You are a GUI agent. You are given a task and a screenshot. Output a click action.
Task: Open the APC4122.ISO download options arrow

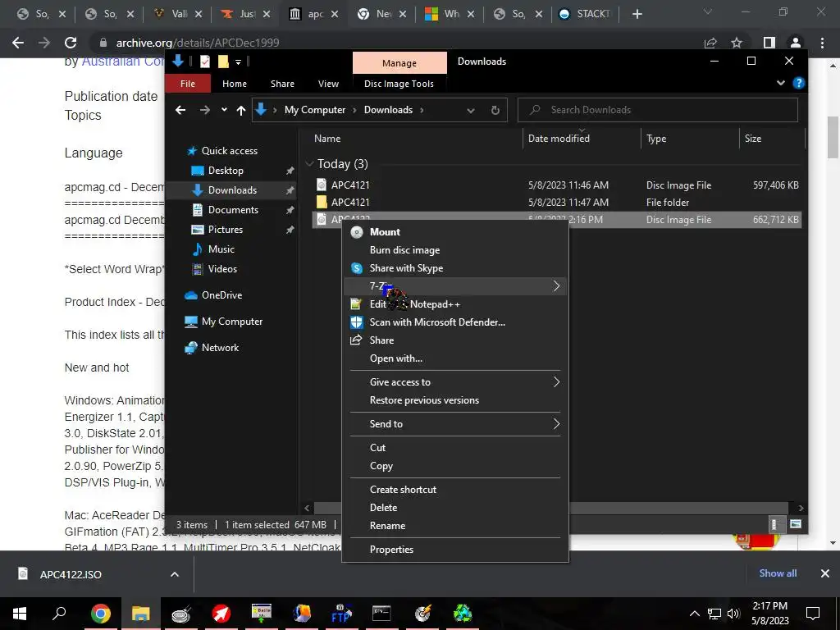tap(175, 574)
